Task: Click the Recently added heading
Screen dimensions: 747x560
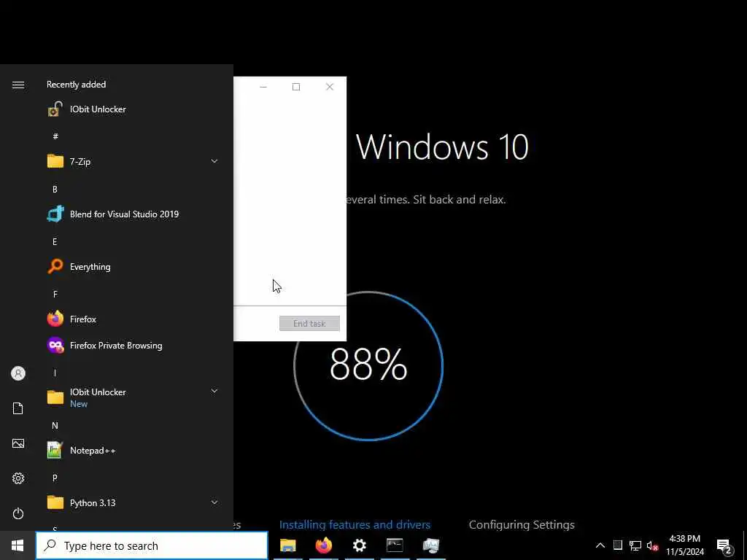Action: pos(76,85)
